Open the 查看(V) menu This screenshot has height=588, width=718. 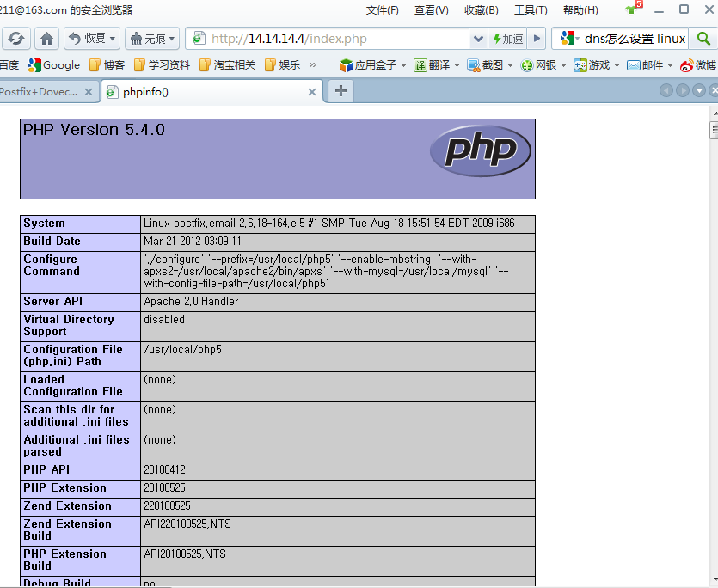pos(432,10)
